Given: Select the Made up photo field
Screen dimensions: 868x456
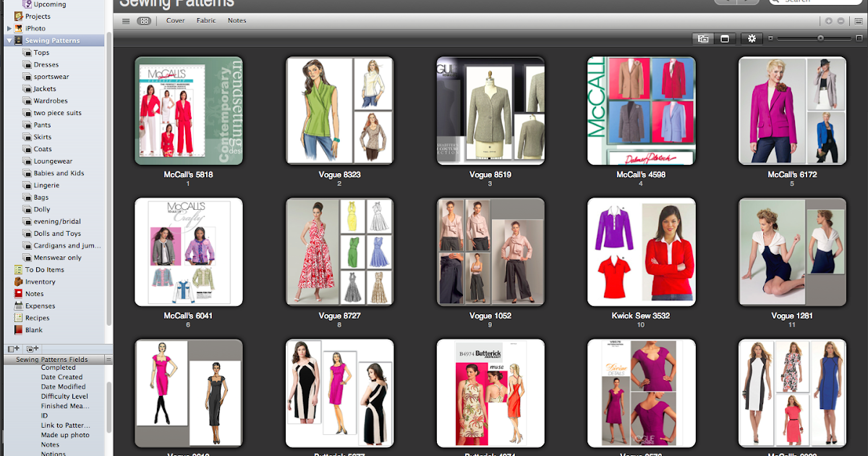Looking at the screenshot, I should click(x=65, y=435).
